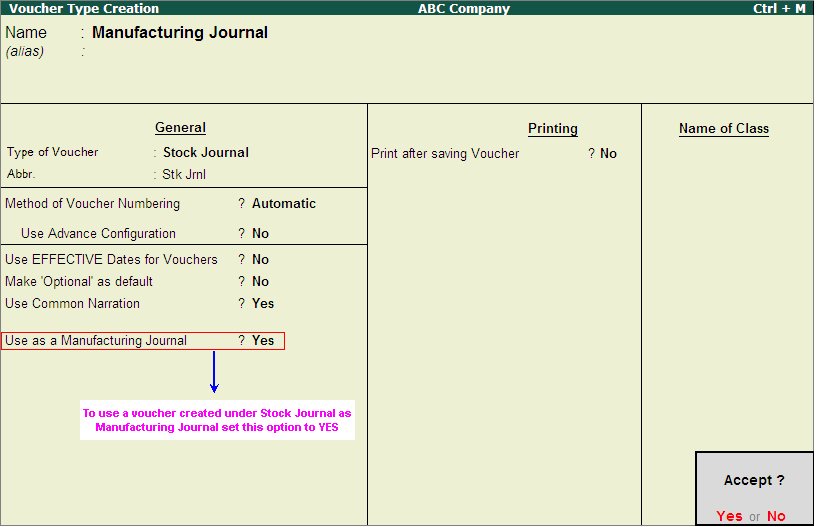Click the 'Use as a Manufacturing Journal' label

click(96, 340)
